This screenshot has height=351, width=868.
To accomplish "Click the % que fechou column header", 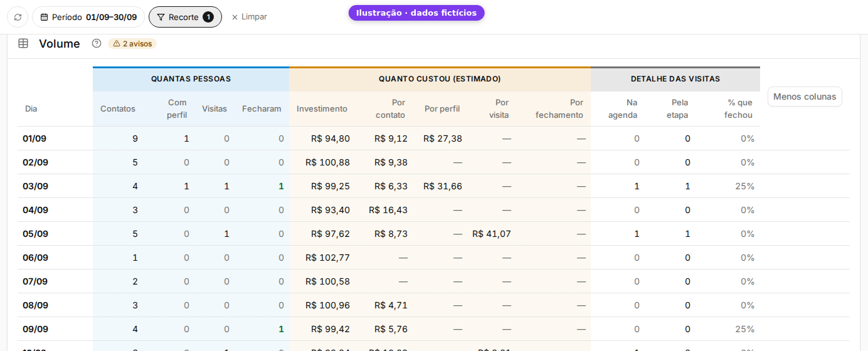I will pos(738,108).
